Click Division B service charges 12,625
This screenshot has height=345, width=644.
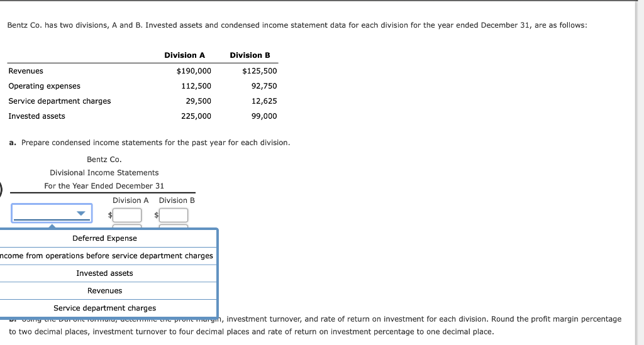264,101
